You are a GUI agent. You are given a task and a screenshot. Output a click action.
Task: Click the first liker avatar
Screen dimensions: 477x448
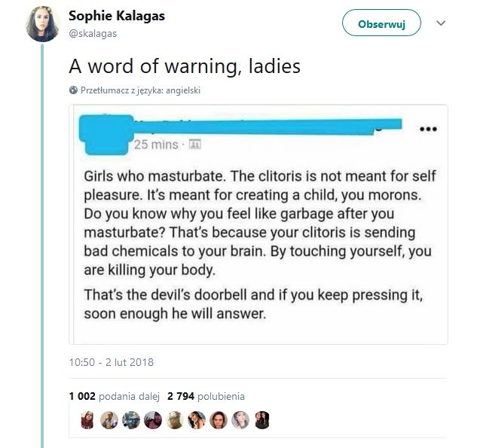click(87, 420)
